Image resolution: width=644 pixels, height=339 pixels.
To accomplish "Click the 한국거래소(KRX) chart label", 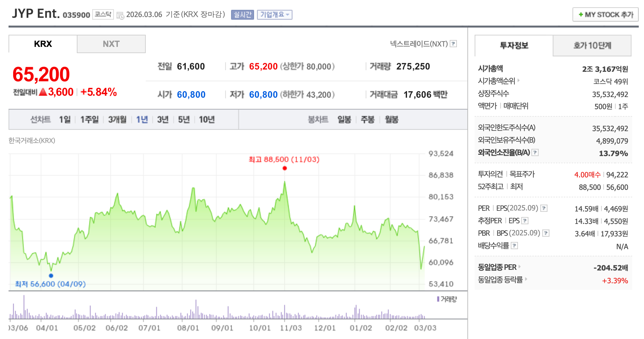I will pyautogui.click(x=32, y=141).
